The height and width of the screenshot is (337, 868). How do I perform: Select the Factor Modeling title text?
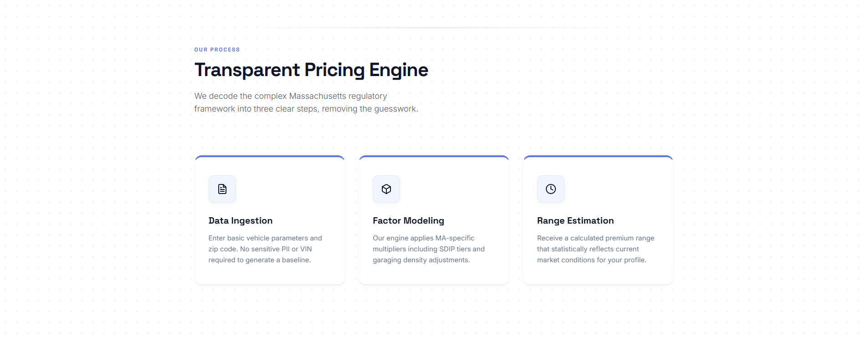click(408, 221)
